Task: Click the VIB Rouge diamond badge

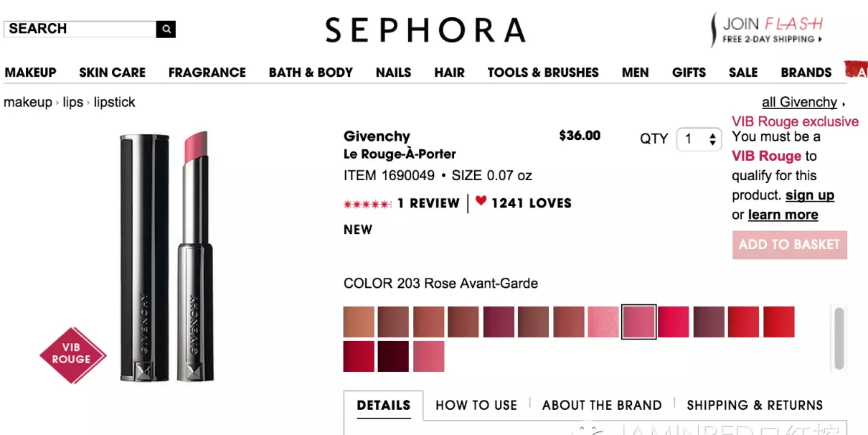Action: coord(72,354)
